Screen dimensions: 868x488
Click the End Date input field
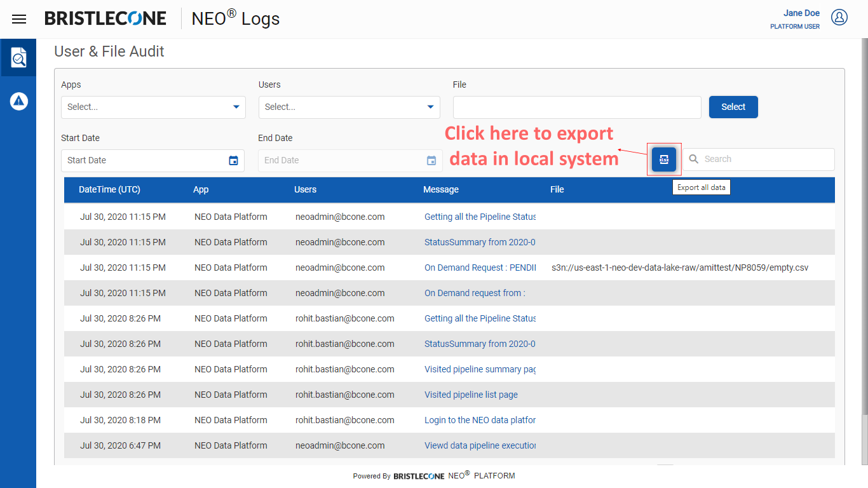(x=350, y=160)
